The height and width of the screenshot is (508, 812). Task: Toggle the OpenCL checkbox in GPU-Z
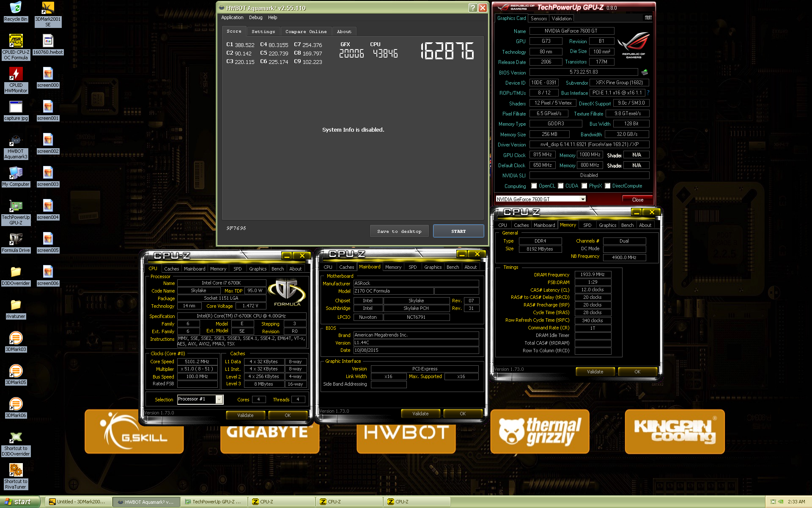(x=534, y=186)
